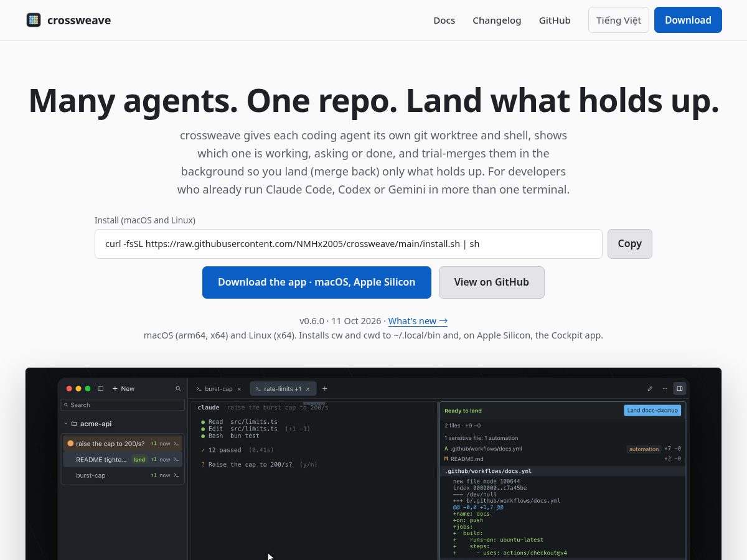The image size is (747, 560).
Task: Open terminal icon on README tighte row
Action: (x=176, y=459)
